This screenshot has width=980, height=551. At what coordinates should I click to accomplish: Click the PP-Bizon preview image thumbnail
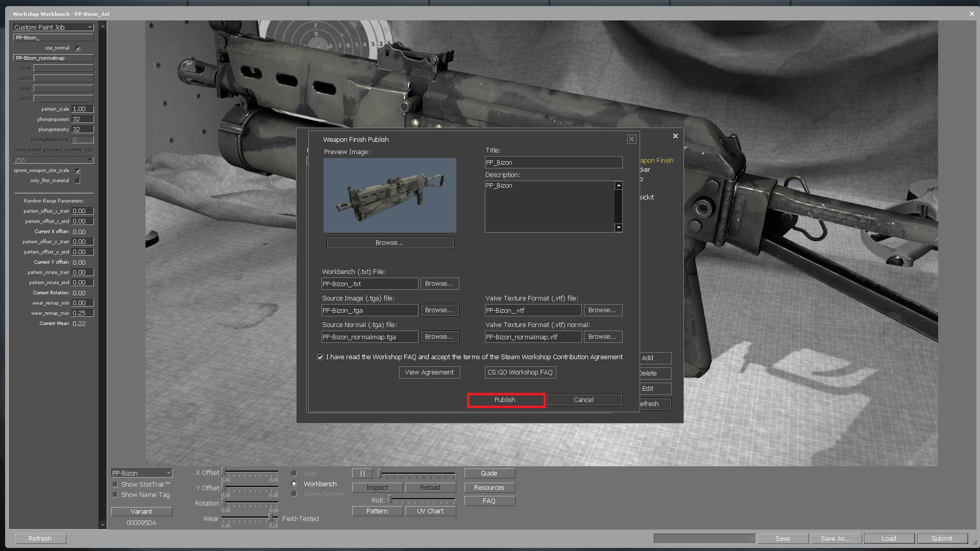[x=389, y=195]
